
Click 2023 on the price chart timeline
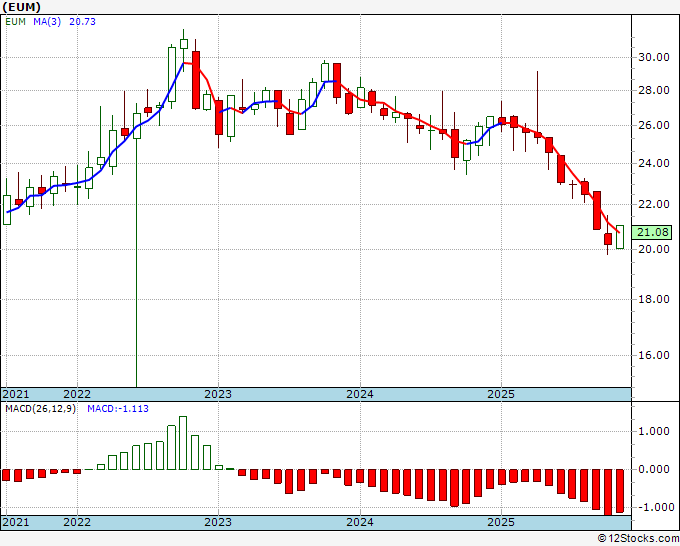pos(218,394)
